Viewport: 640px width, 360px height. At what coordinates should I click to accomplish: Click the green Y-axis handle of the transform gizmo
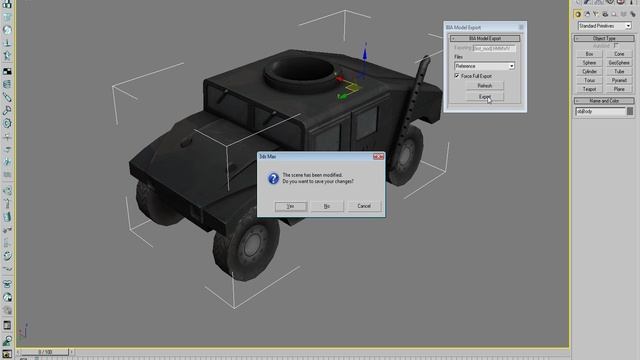pos(342,97)
